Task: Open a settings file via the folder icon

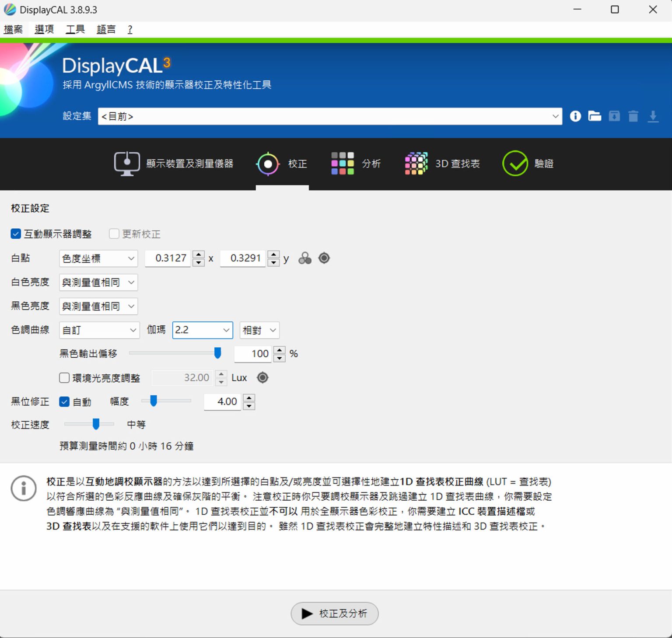Action: pyautogui.click(x=595, y=116)
